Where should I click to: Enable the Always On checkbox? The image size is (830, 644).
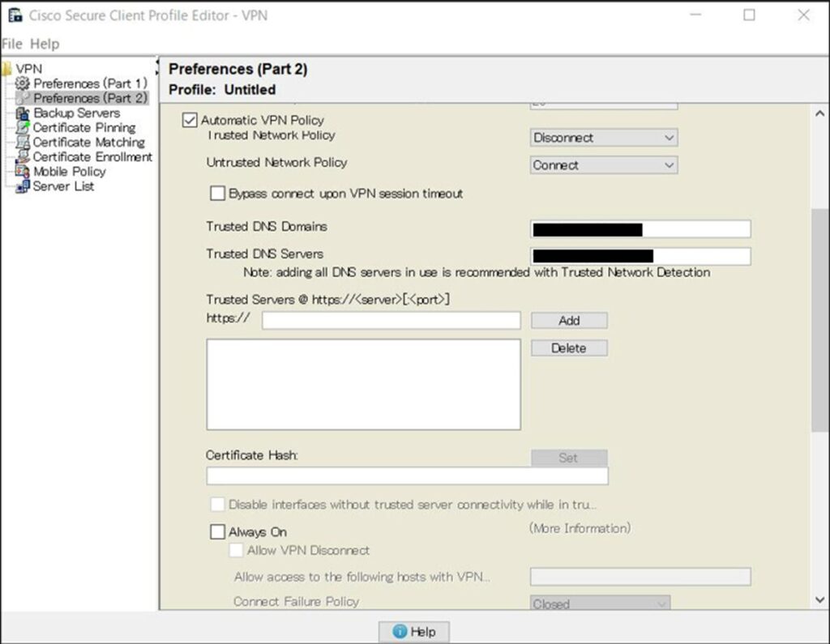217,531
